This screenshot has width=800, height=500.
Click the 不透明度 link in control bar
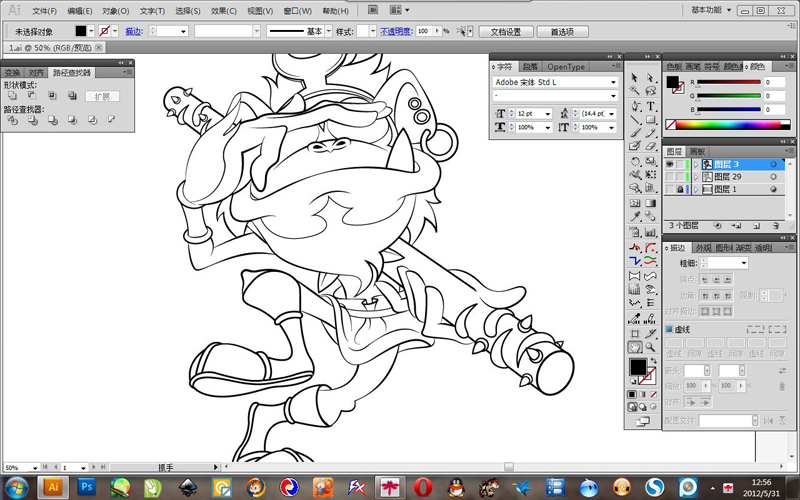pos(396,32)
